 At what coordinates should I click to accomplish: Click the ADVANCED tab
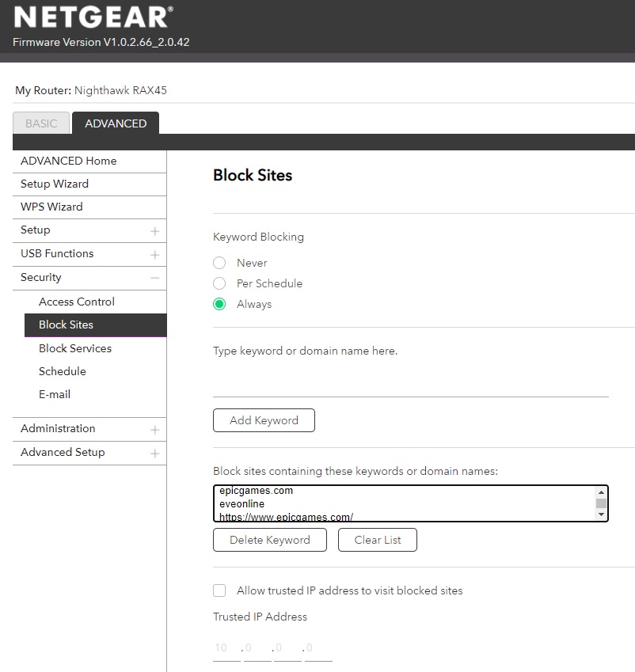point(116,123)
